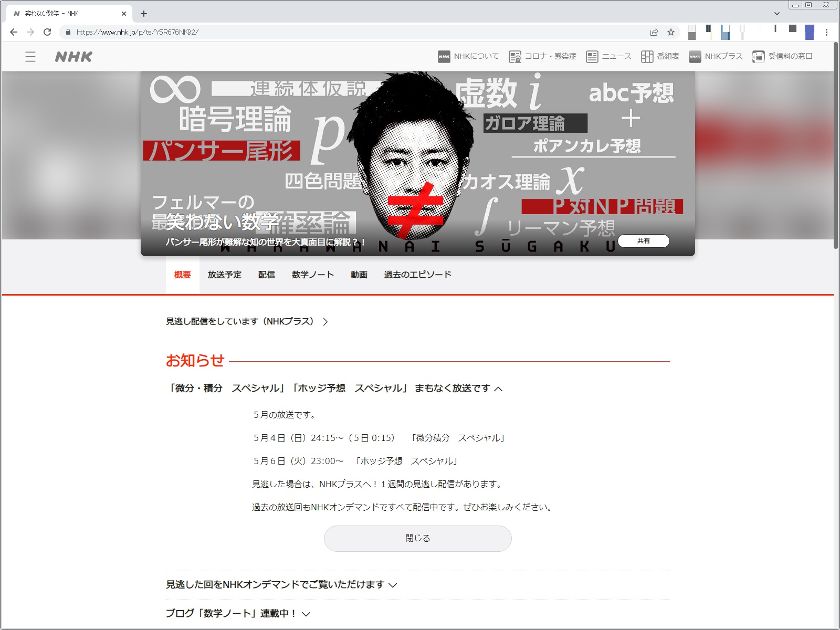Click the page vertical scrollbar

click(x=836, y=145)
